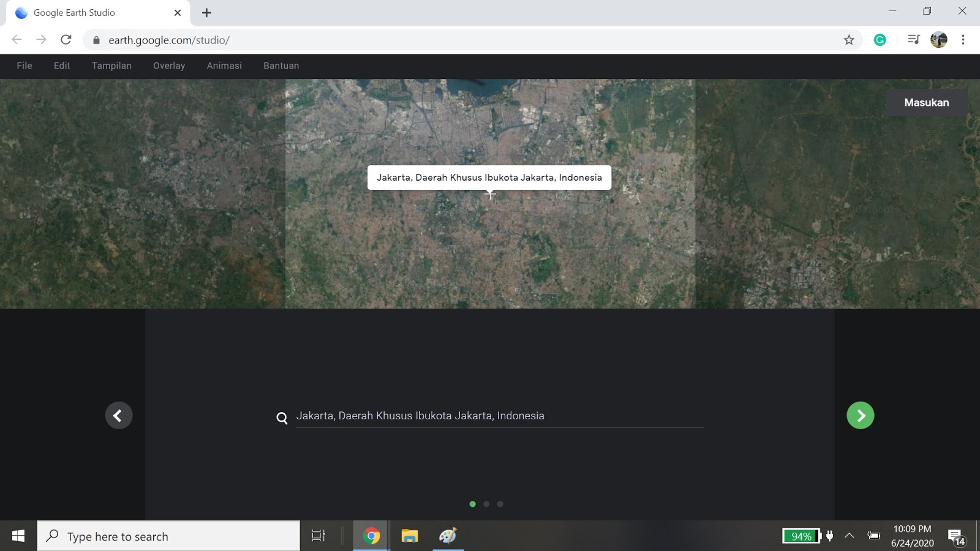Reload the Google Earth Studio page
The height and width of the screenshot is (551, 980).
click(66, 39)
